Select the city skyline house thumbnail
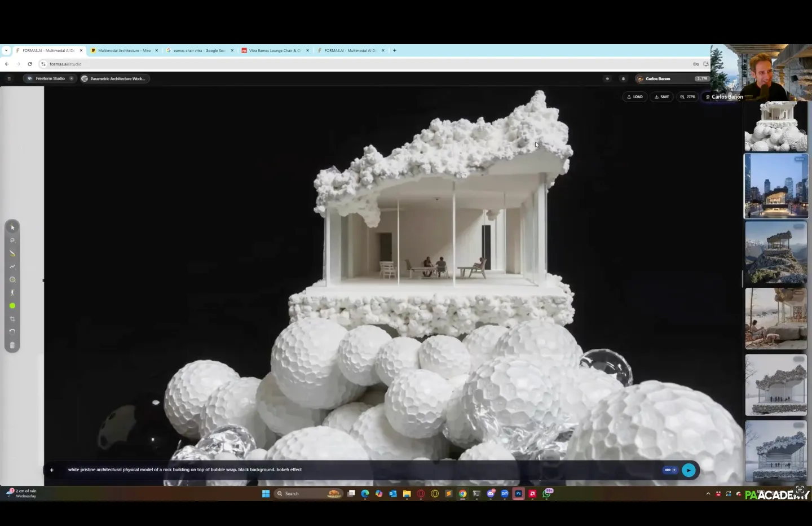Image resolution: width=812 pixels, height=526 pixels. (776, 186)
